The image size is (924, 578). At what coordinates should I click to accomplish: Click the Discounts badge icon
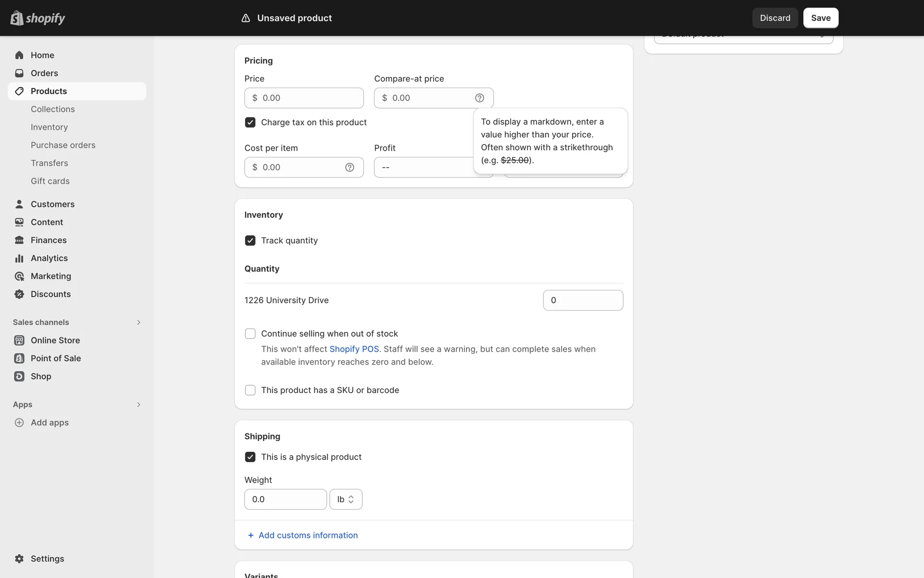pos(19,294)
